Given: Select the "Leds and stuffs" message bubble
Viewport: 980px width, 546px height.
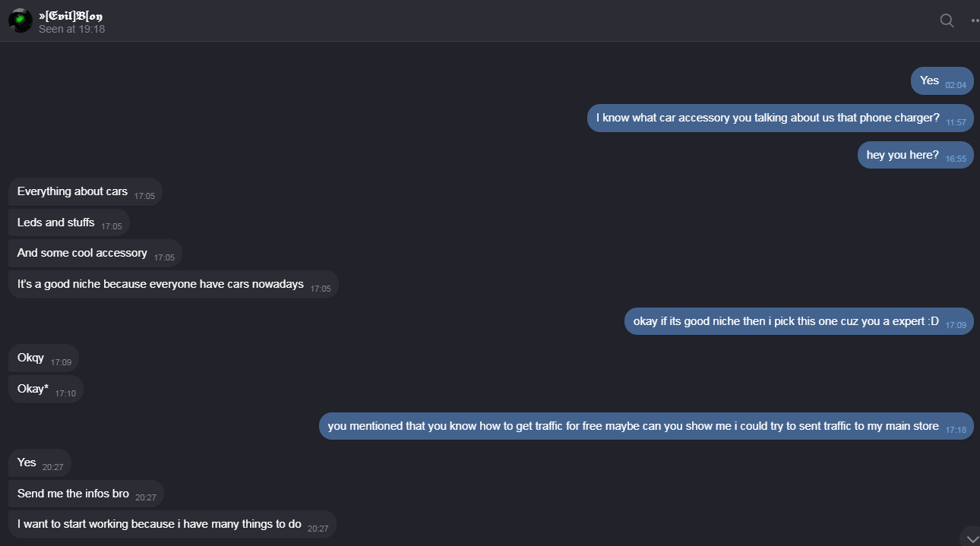Looking at the screenshot, I should tap(68, 223).
